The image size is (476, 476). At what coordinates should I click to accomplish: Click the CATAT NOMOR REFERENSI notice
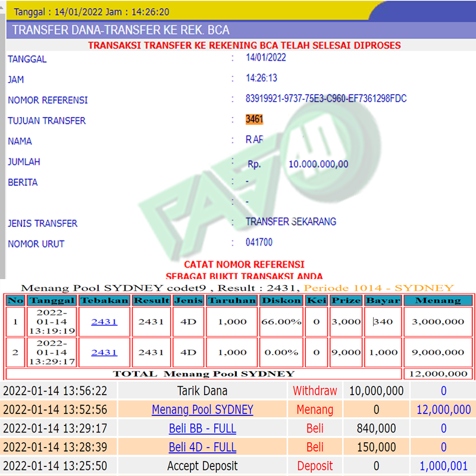pos(244,264)
